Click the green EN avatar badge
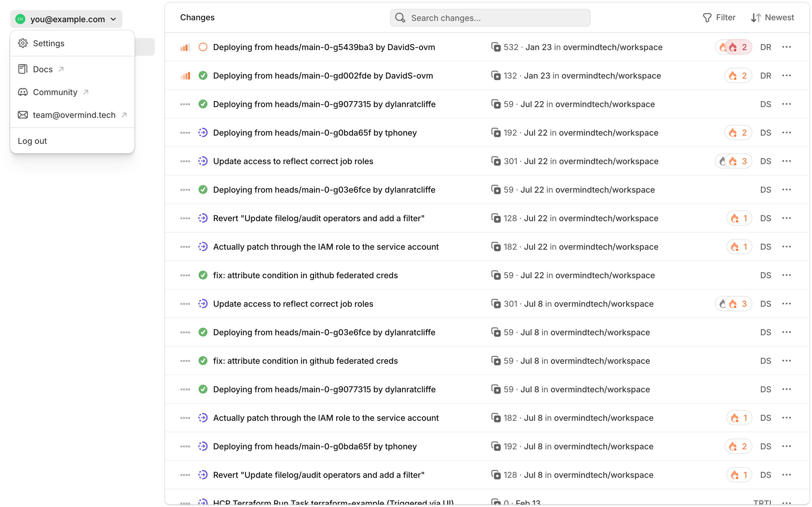This screenshot has height=507, width=812. [x=20, y=19]
